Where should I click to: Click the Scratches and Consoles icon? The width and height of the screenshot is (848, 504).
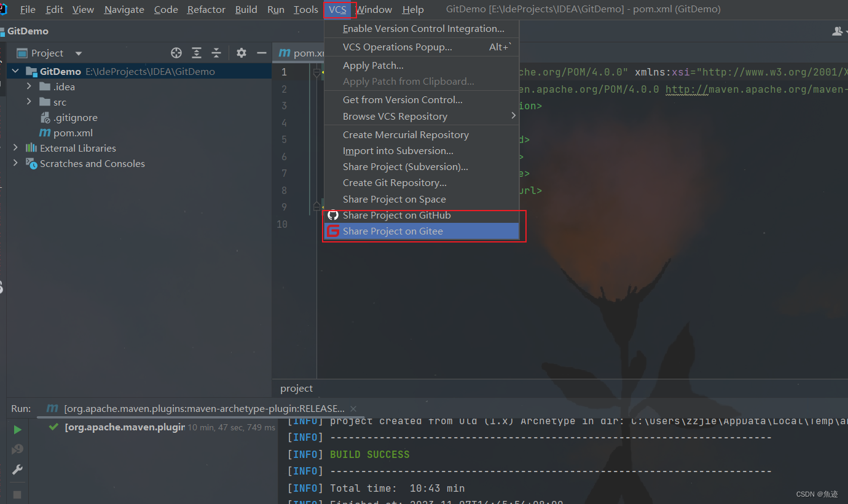point(31,163)
